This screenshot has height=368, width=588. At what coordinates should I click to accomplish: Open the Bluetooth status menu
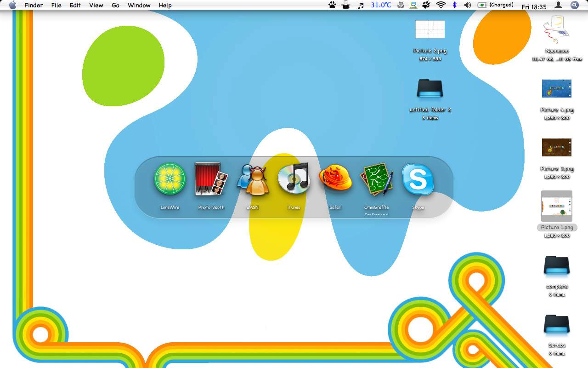coord(455,5)
